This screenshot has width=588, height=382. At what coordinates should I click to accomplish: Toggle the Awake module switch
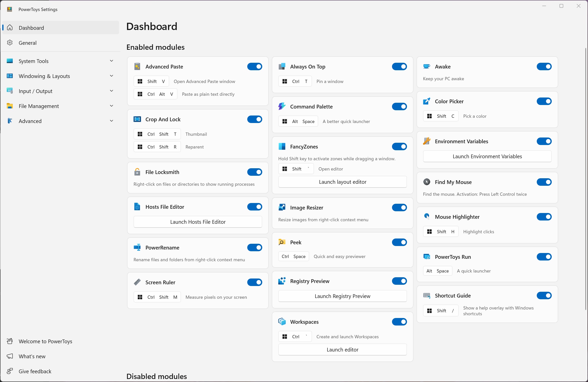(544, 66)
